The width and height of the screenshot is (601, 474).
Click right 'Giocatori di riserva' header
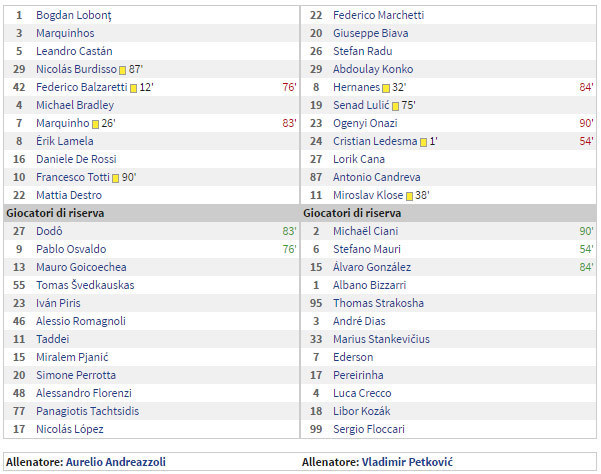(x=352, y=213)
